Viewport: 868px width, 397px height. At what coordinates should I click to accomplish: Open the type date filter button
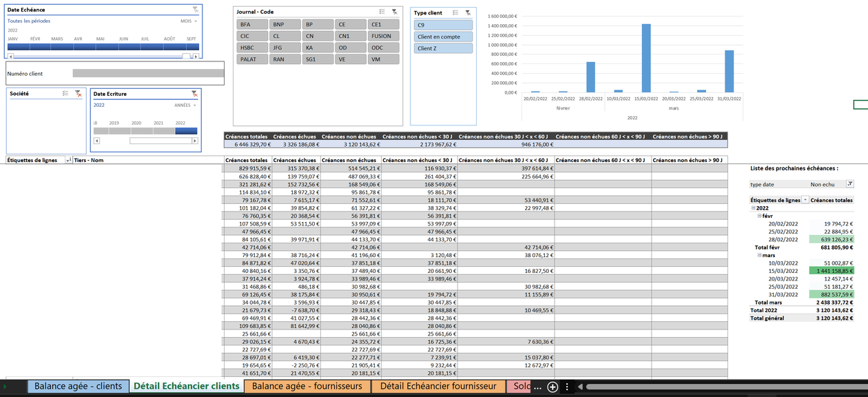coord(849,184)
